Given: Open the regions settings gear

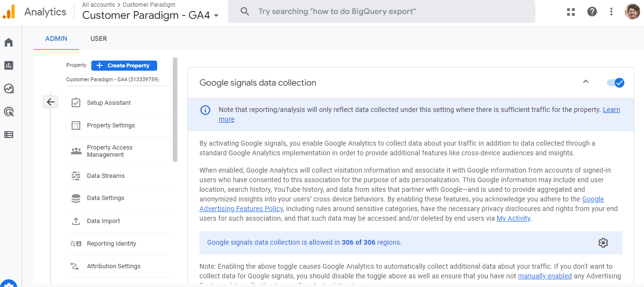Looking at the screenshot, I should click(x=603, y=243).
